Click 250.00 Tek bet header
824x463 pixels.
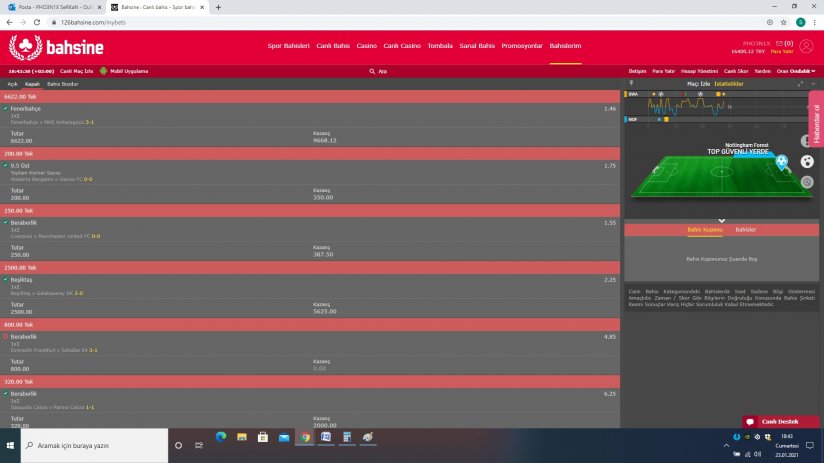point(310,211)
